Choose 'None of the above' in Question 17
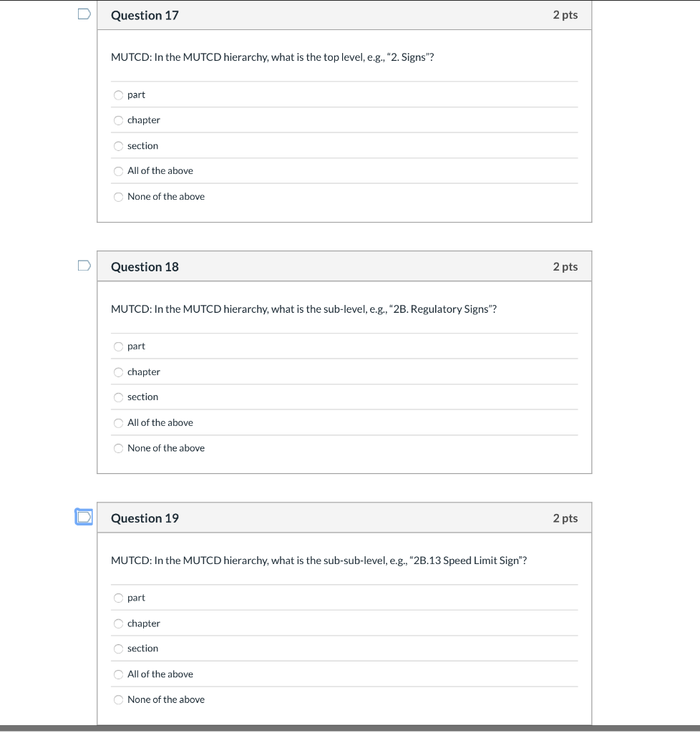Viewport: 700px width, 733px height. click(x=119, y=198)
